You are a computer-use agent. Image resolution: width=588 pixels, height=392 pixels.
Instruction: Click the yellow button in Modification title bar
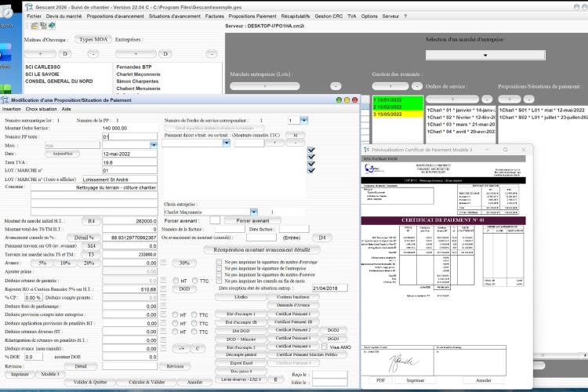click(347, 100)
